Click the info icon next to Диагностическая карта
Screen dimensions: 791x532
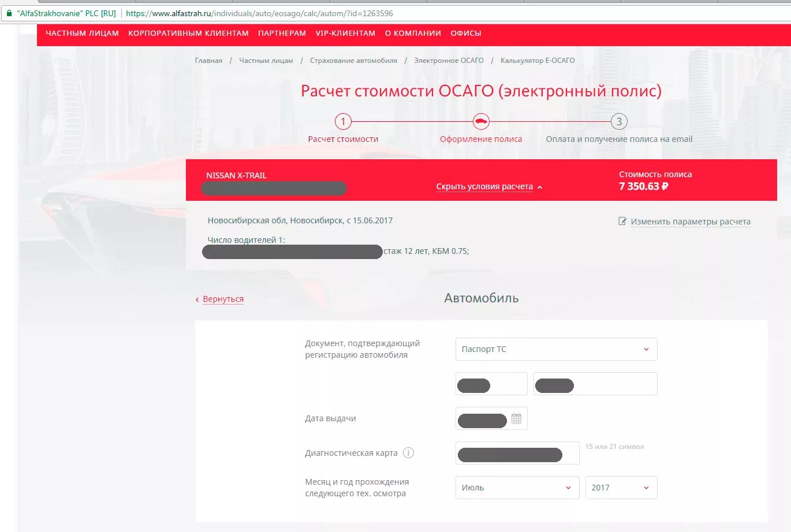pyautogui.click(x=408, y=453)
